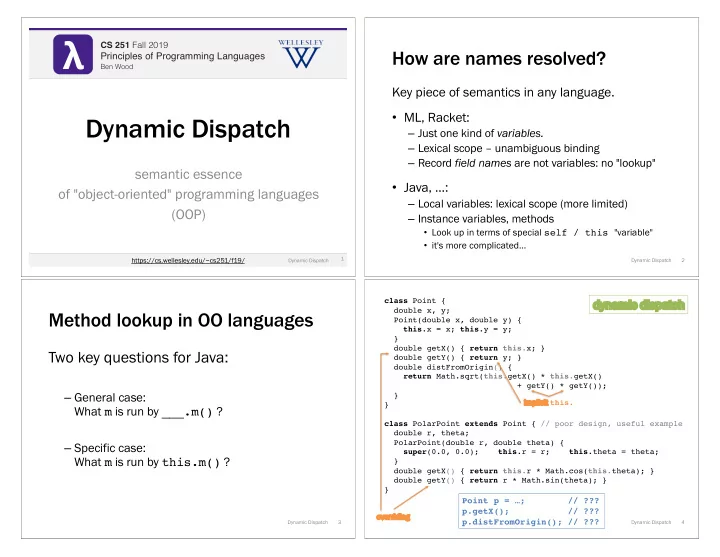Click the '(OOP)' subtitle text
This screenshot has height=557, width=720.
pyautogui.click(x=188, y=214)
